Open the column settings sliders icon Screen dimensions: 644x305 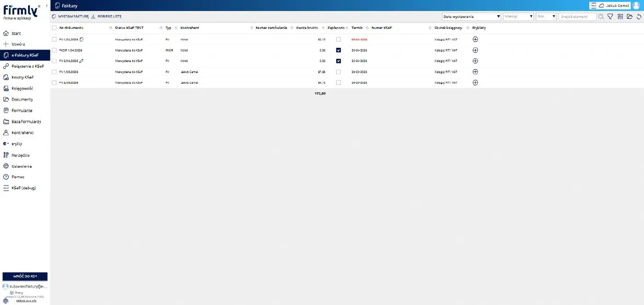(x=620, y=17)
